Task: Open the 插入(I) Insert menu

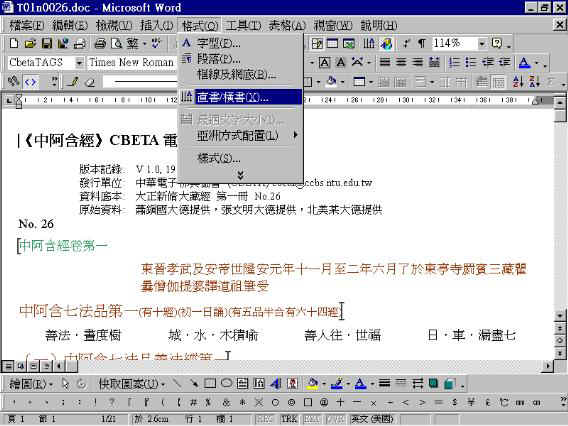Action: [x=156, y=25]
